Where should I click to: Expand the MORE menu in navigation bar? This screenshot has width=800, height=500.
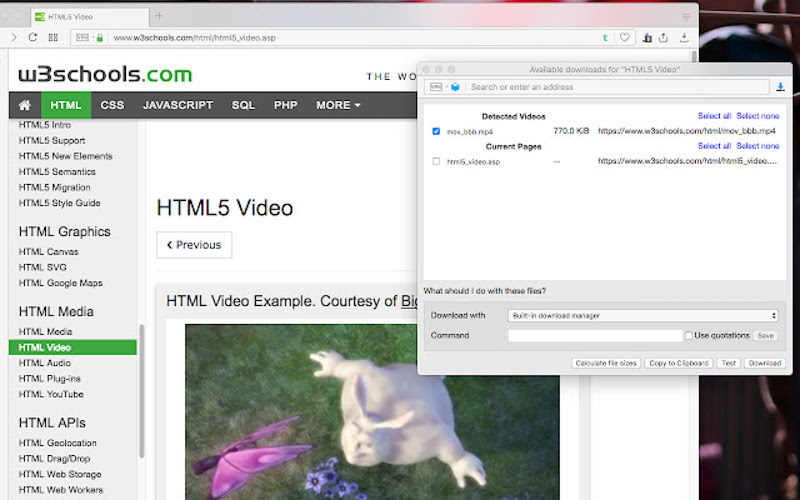click(338, 105)
